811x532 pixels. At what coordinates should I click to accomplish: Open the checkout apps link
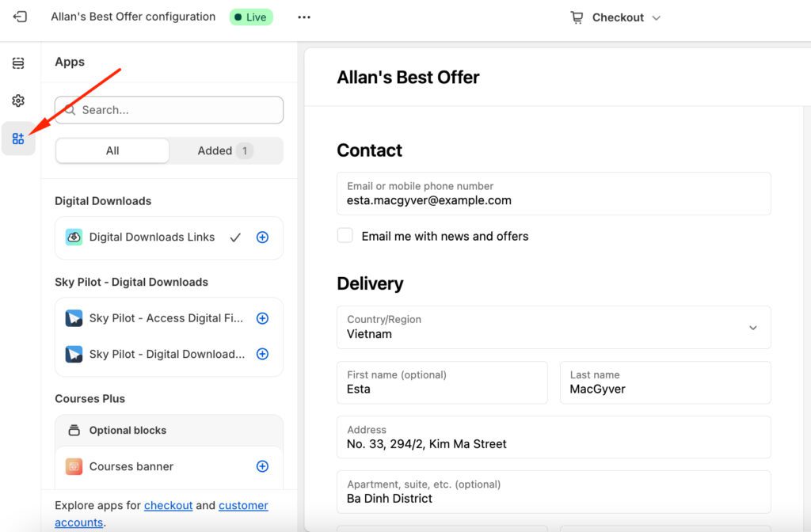pyautogui.click(x=168, y=505)
